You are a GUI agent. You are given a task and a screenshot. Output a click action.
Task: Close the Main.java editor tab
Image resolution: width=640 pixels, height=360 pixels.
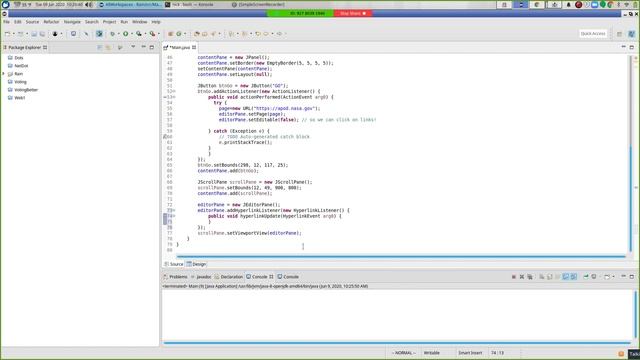pyautogui.click(x=194, y=47)
